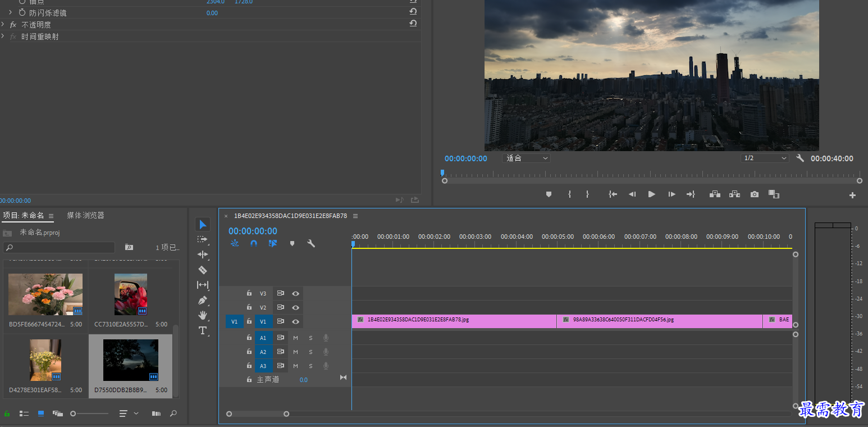Click the comparison view button
The image size is (868, 427).
point(774,194)
